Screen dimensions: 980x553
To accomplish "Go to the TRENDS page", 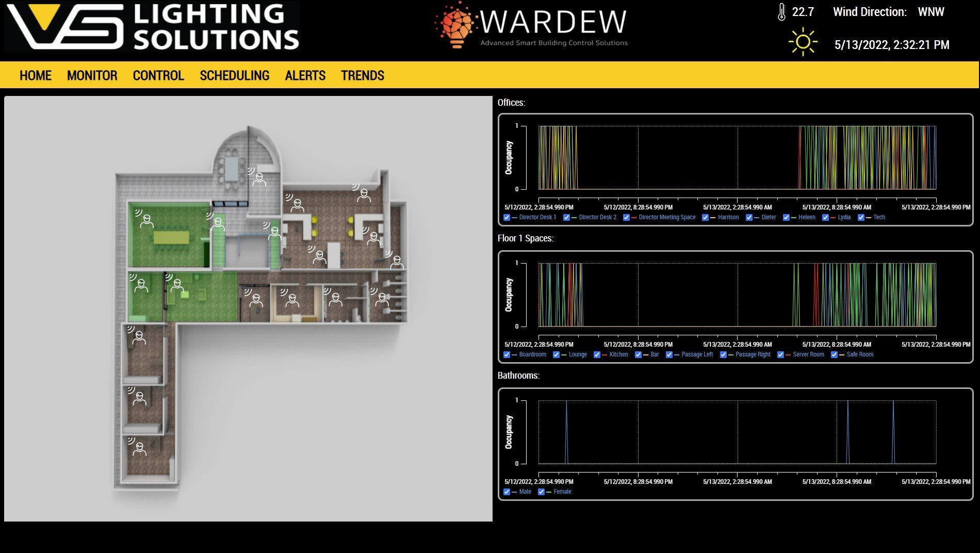I will (362, 76).
